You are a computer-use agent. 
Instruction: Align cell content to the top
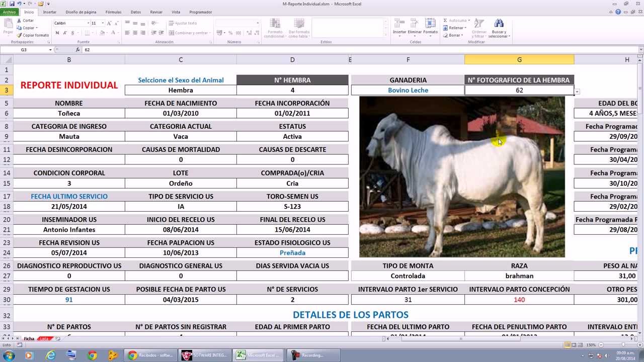click(x=127, y=23)
